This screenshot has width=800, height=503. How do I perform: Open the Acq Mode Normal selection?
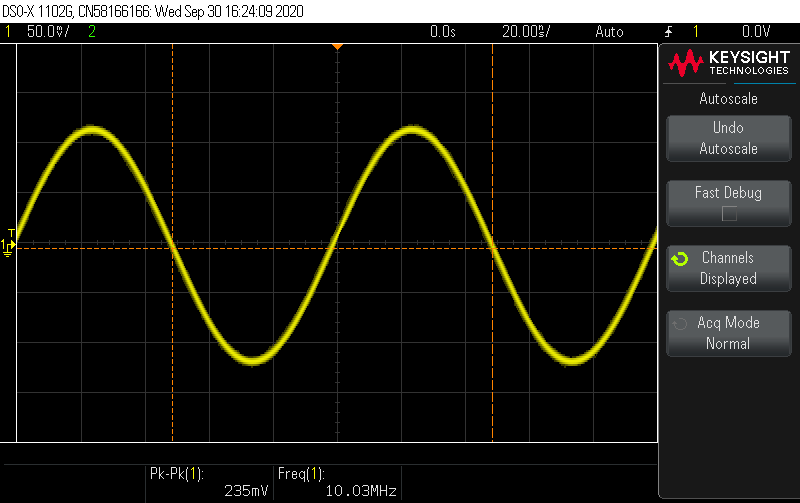click(x=728, y=333)
